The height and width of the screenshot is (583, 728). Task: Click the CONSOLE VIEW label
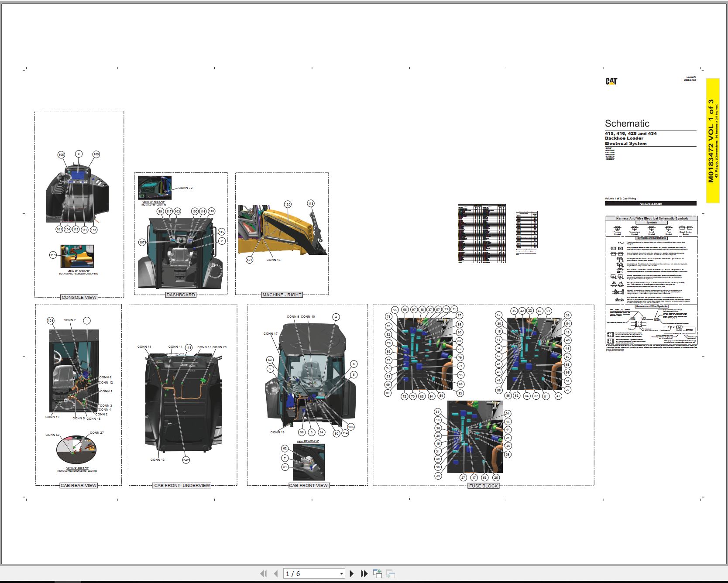tap(79, 298)
